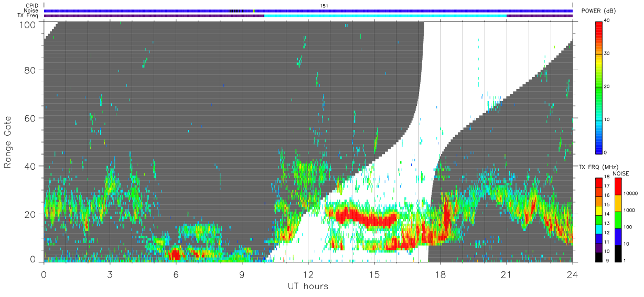
Task: Click the 'TX Freq' row label
Action: [28, 16]
